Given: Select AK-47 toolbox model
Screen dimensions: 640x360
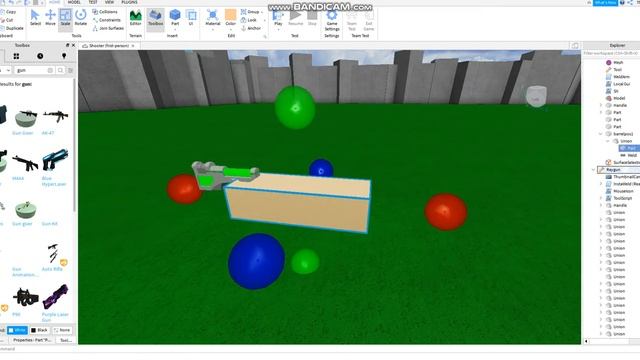Looking at the screenshot, I should click(x=55, y=120).
